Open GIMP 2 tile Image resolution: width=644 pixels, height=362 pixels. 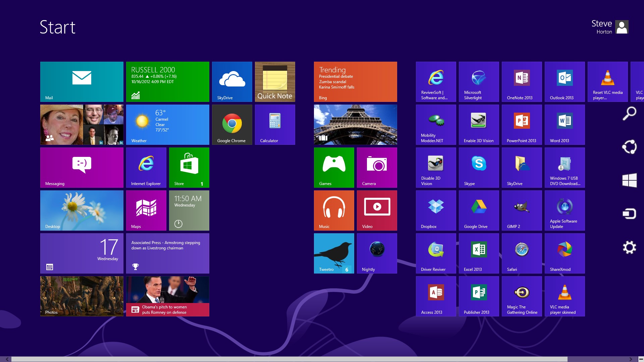(522, 210)
